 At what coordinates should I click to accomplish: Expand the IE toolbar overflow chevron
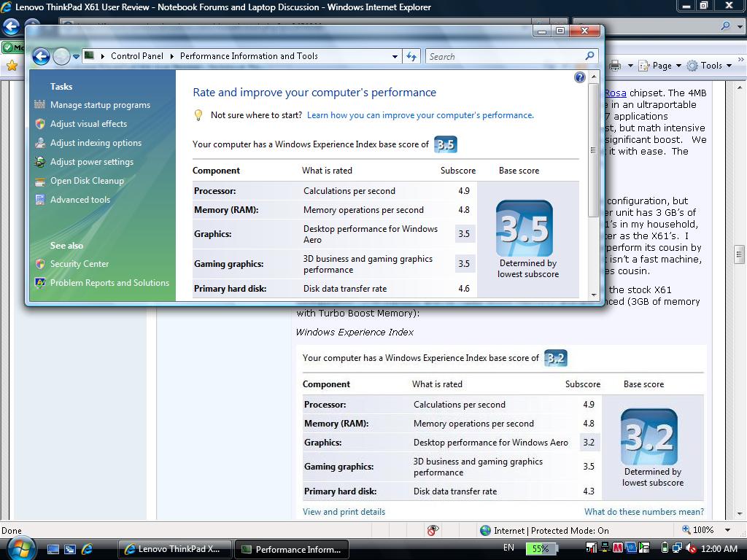[741, 60]
